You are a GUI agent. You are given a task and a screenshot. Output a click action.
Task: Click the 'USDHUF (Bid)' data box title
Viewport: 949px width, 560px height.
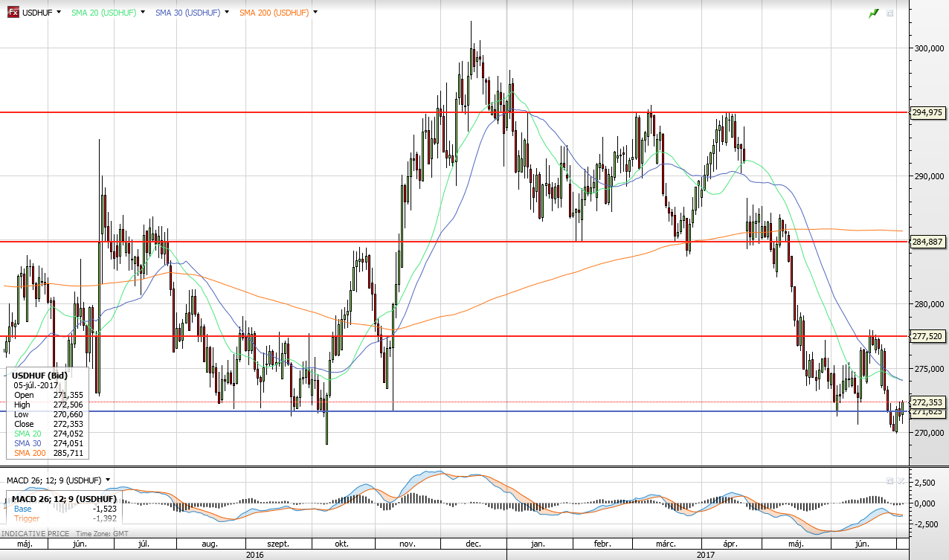[x=39, y=376]
